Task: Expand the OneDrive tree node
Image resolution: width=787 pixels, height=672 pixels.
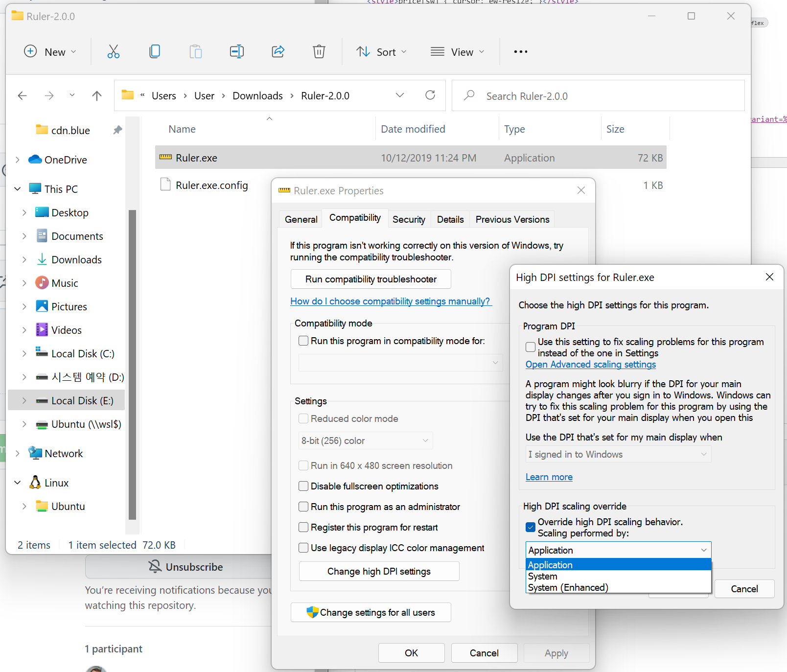Action: click(x=18, y=160)
